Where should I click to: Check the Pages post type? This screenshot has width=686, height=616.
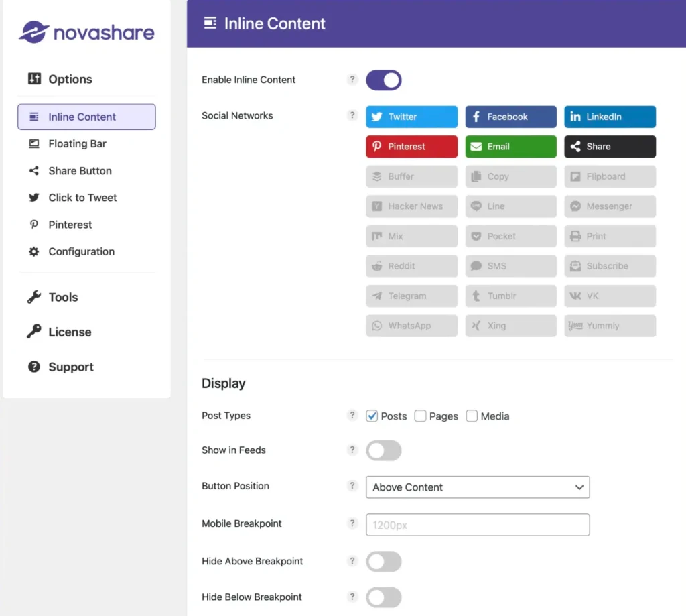click(x=421, y=416)
